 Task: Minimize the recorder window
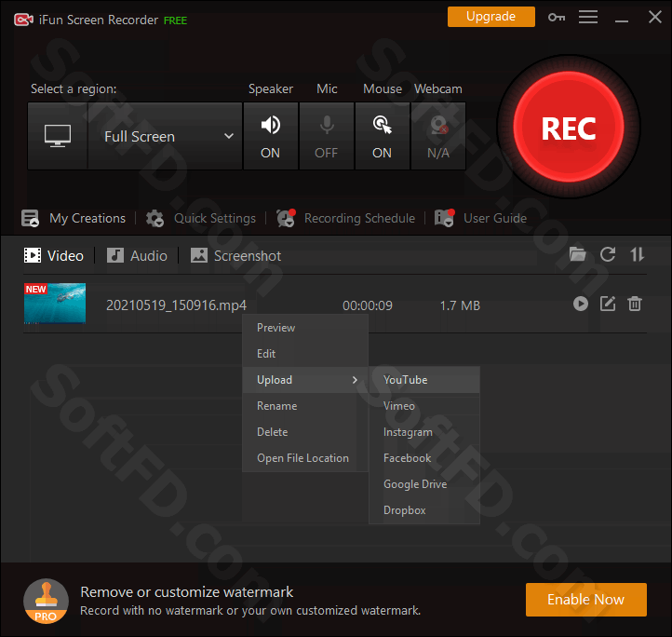pos(622,20)
